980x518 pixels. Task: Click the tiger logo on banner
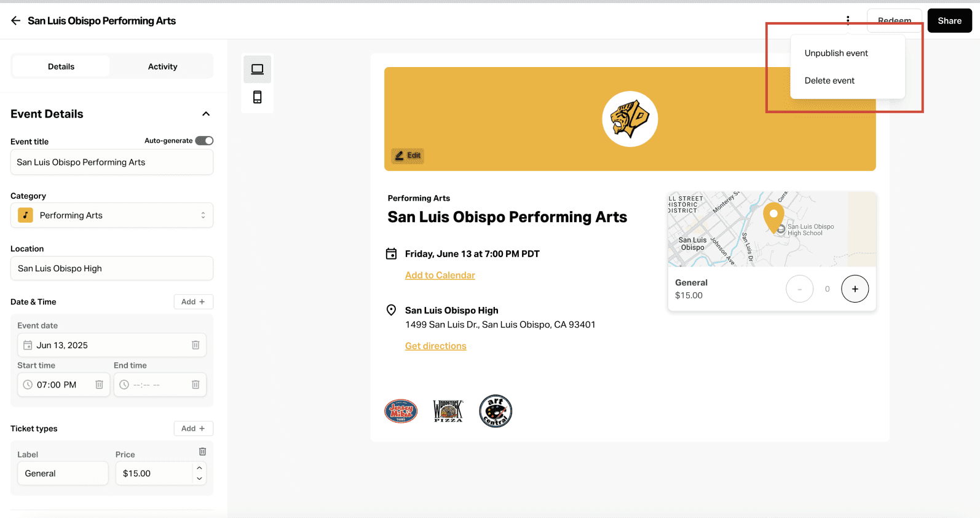point(630,119)
